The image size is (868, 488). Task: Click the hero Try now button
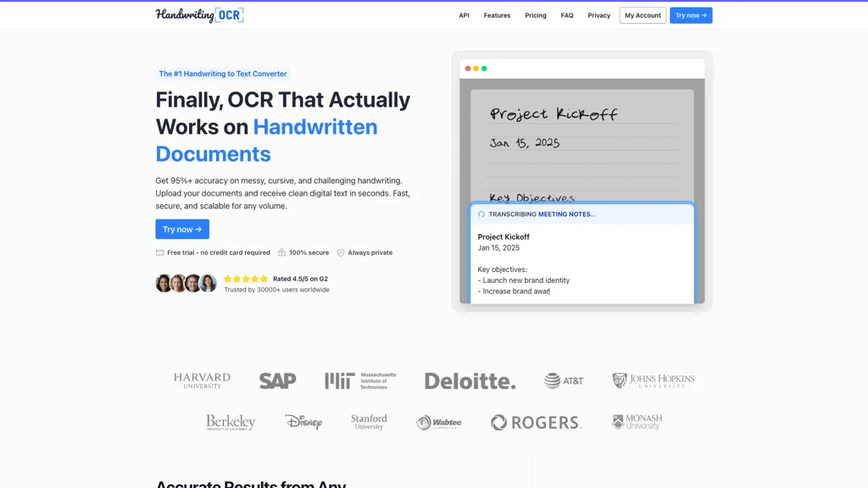[182, 229]
